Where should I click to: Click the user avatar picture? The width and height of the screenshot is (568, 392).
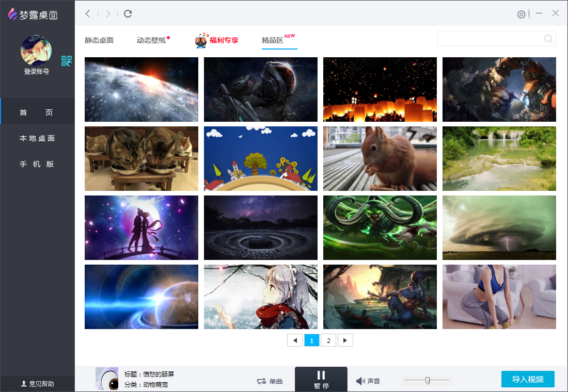pos(36,51)
